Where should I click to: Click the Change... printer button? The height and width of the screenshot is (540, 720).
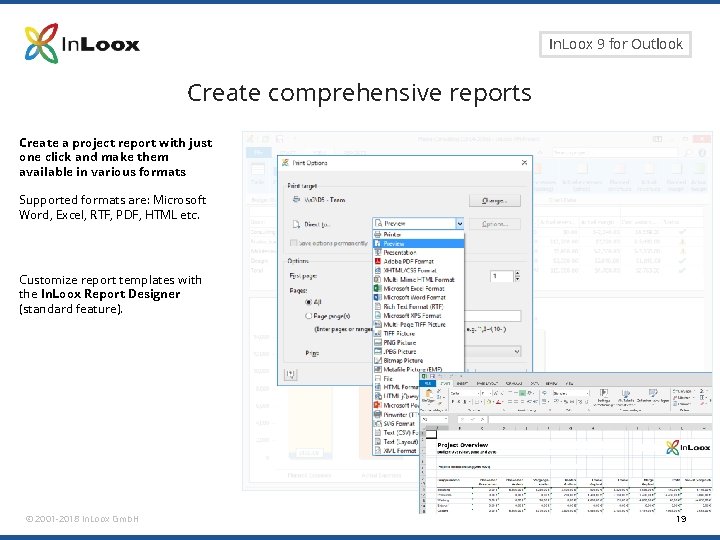point(495,201)
